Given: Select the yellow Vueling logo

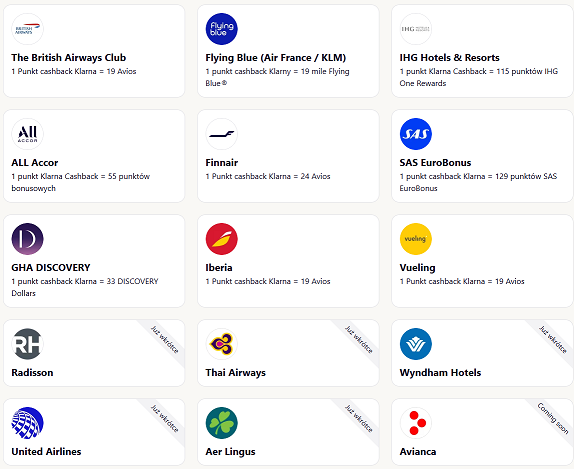Looking at the screenshot, I should pos(415,239).
